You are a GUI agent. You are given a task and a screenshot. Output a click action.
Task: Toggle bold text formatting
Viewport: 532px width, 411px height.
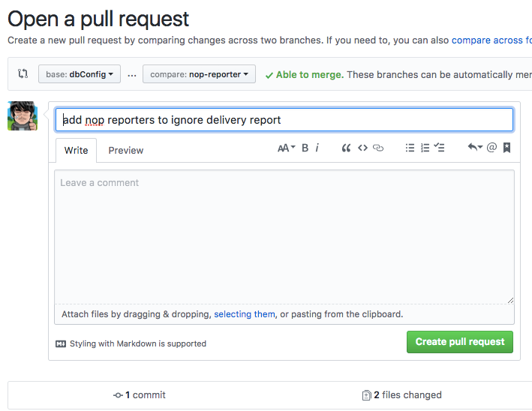pyautogui.click(x=305, y=148)
